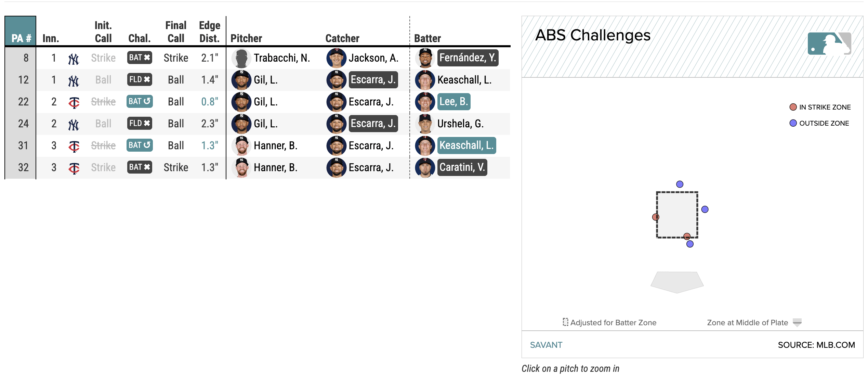Sort the table by PA # column

21,38
